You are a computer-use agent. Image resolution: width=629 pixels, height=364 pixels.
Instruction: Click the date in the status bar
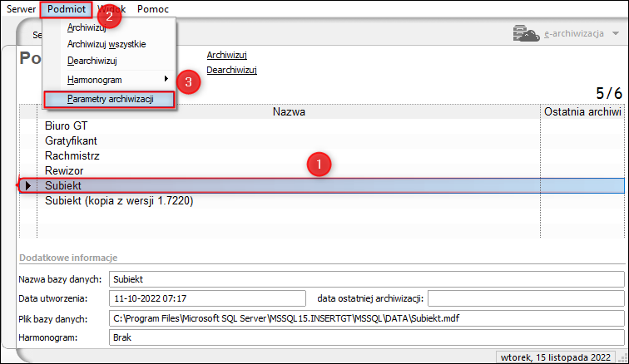[556, 357]
